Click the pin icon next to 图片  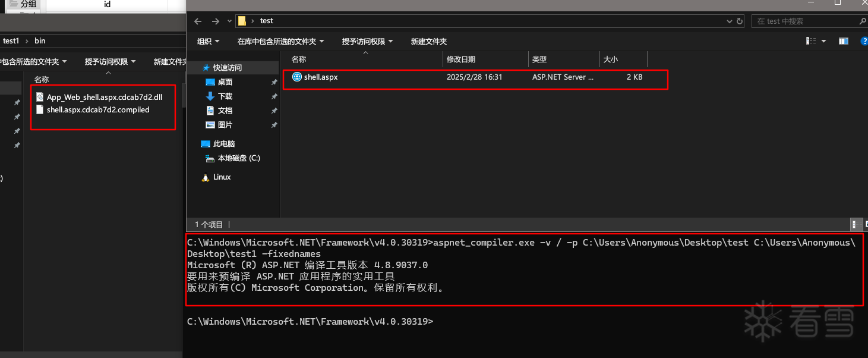click(274, 125)
